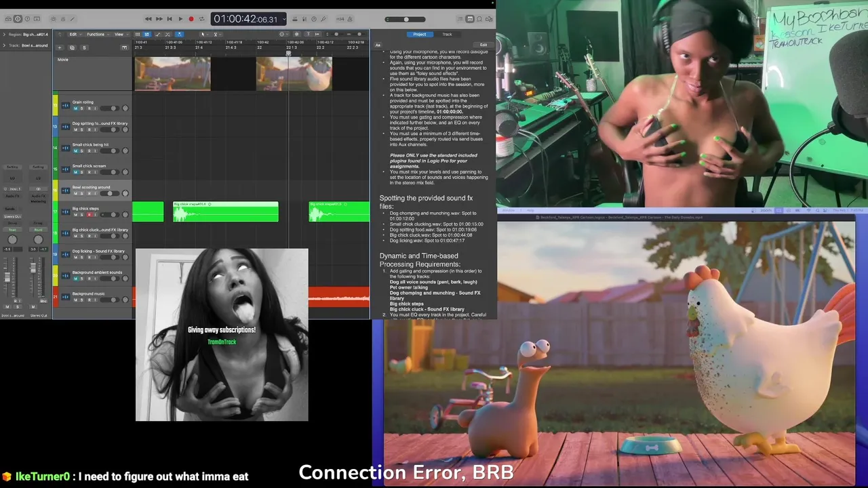
Task: Toggle the Waveform zoom button
Action: pyautogui.click(x=297, y=35)
